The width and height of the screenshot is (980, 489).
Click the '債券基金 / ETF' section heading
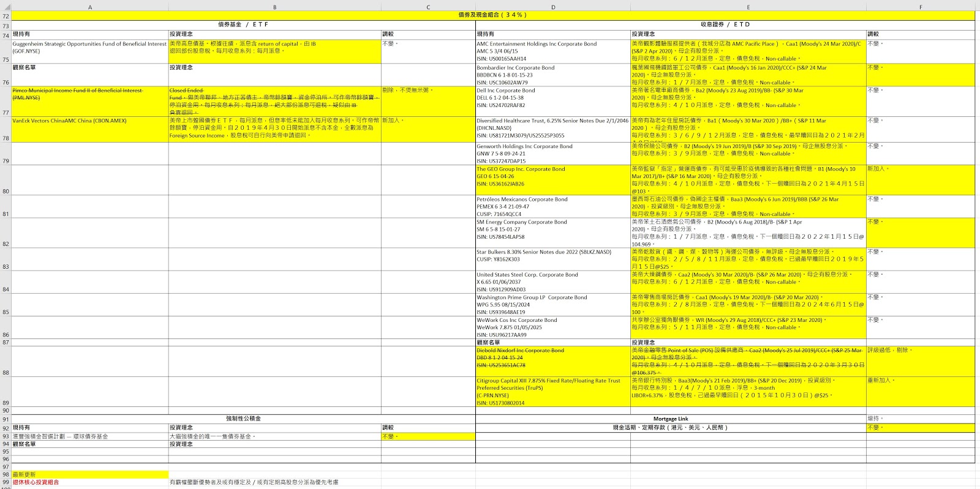[243, 24]
